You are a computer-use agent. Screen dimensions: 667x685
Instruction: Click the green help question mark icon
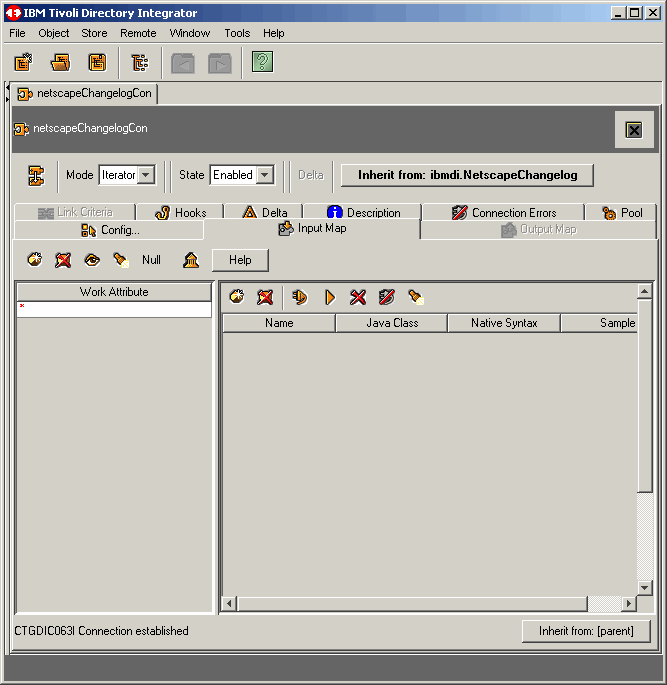point(262,63)
